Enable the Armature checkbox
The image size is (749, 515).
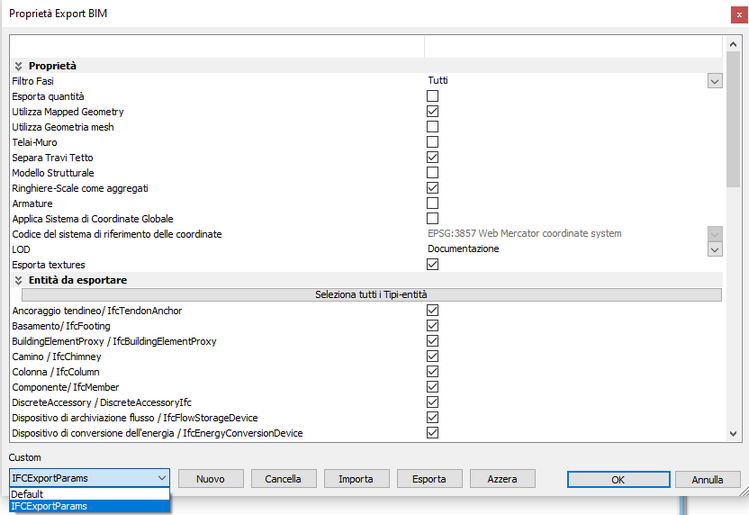point(432,203)
